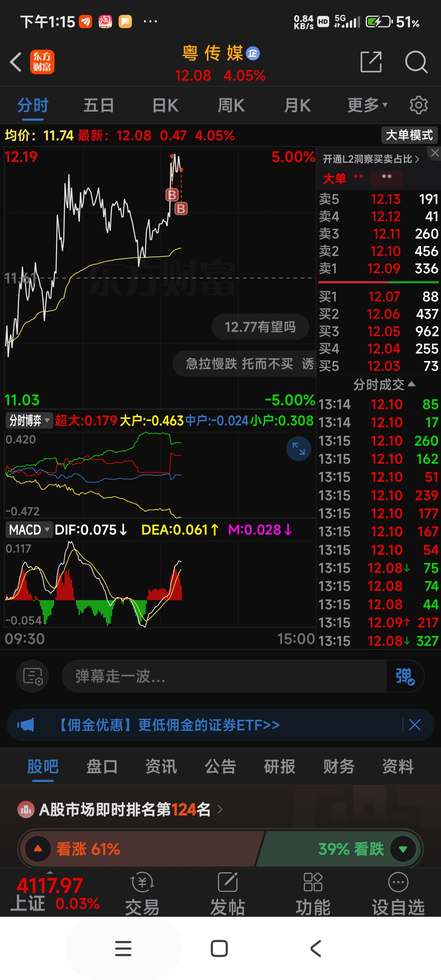
Task: Tap the first B buy marker
Action: tap(172, 195)
